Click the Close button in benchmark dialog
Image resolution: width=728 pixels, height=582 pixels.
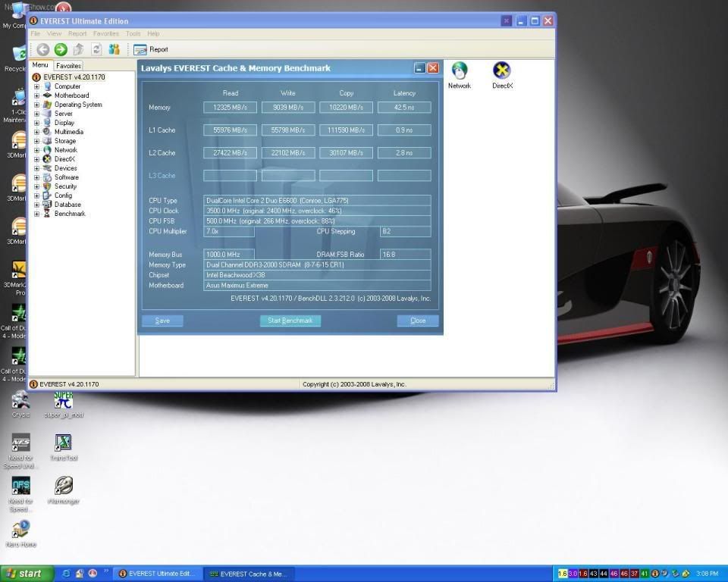(x=418, y=321)
